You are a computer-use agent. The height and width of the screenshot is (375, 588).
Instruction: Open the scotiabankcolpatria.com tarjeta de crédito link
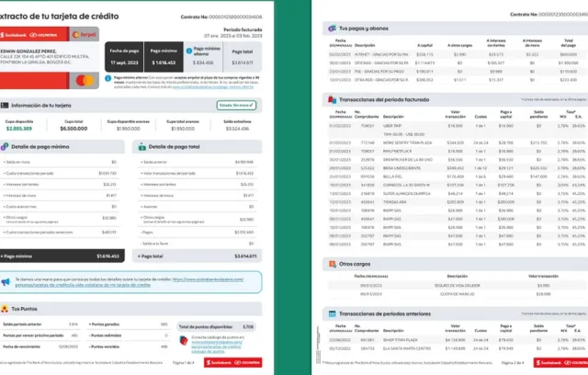[130, 282]
